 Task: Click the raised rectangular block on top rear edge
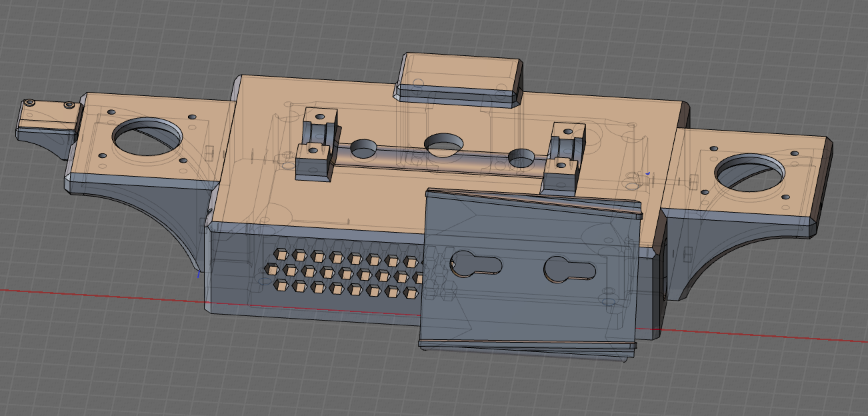click(460, 79)
